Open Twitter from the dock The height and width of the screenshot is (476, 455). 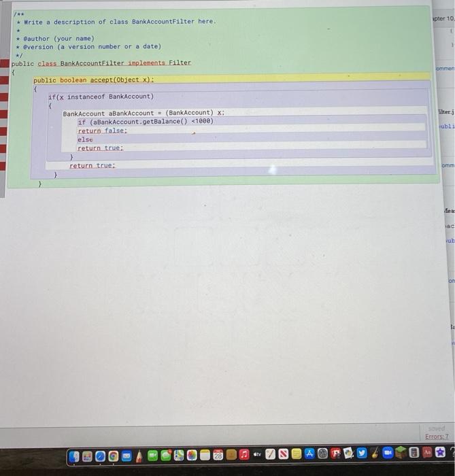tap(362, 454)
